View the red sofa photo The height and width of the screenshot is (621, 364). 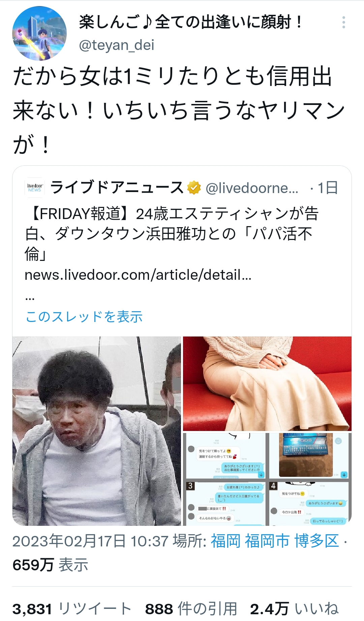pyautogui.click(x=267, y=384)
